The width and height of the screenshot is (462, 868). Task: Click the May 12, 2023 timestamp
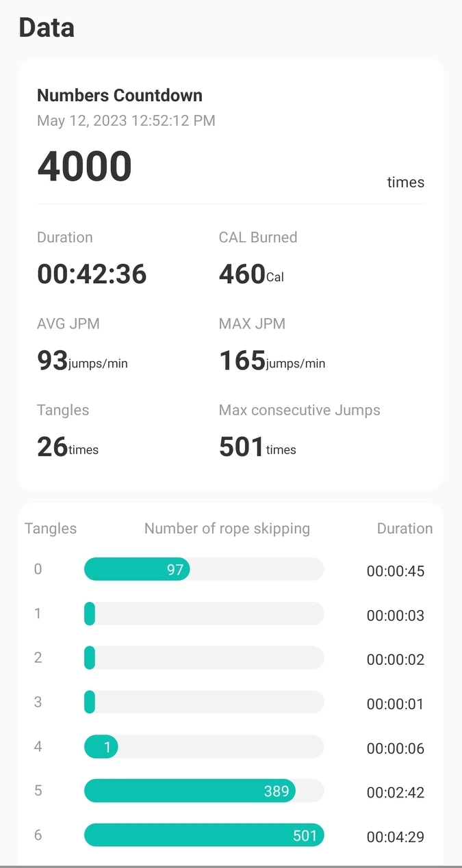(126, 121)
